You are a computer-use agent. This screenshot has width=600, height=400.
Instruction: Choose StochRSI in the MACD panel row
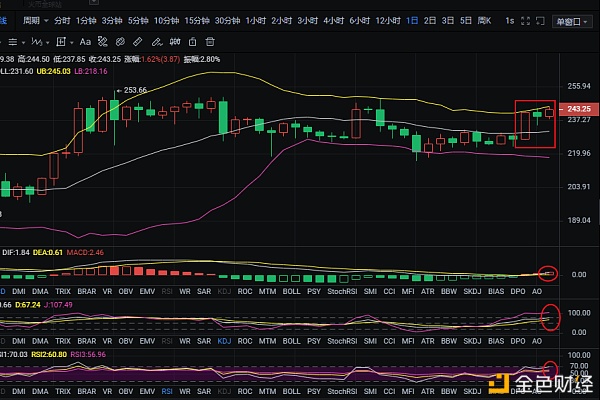(342, 291)
